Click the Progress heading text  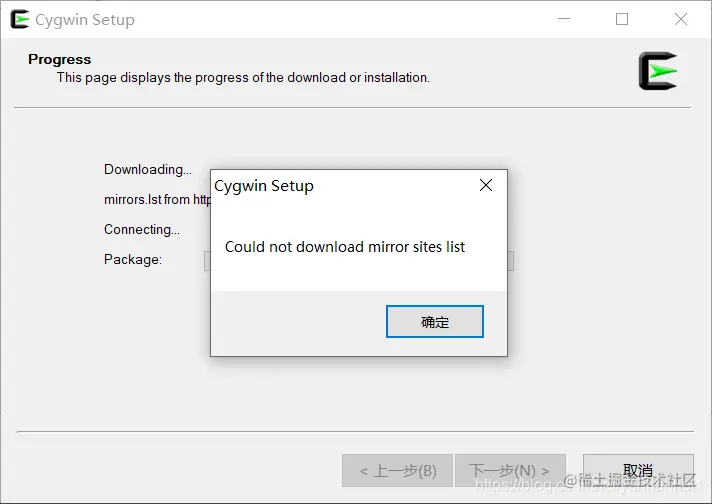tap(59, 59)
